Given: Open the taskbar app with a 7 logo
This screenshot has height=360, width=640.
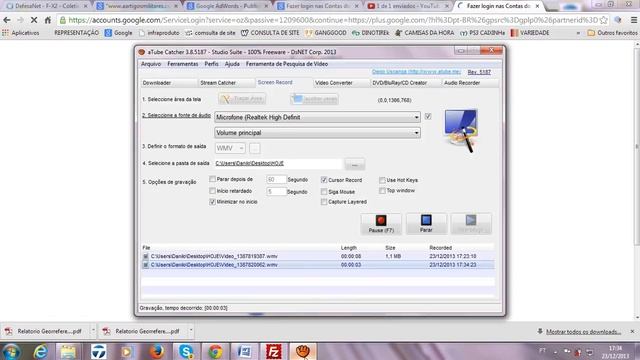Looking at the screenshot, I should pos(98,351).
